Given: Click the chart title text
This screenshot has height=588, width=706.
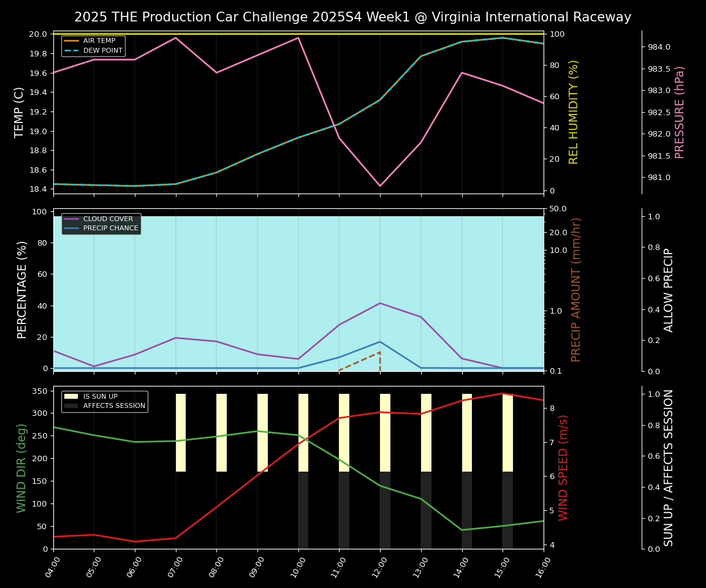Looking at the screenshot, I should [x=353, y=17].
